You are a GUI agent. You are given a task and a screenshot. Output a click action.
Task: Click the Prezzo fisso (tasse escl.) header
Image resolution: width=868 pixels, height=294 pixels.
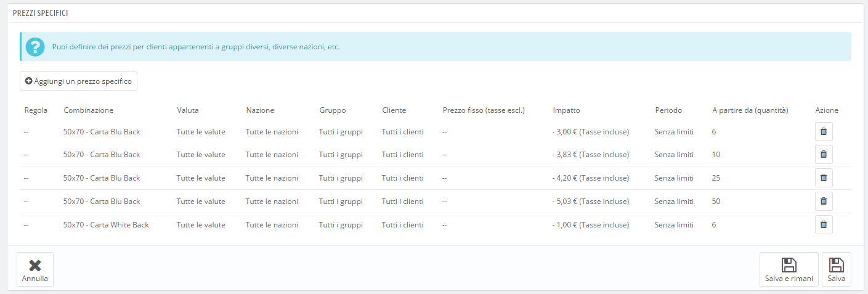(483, 110)
